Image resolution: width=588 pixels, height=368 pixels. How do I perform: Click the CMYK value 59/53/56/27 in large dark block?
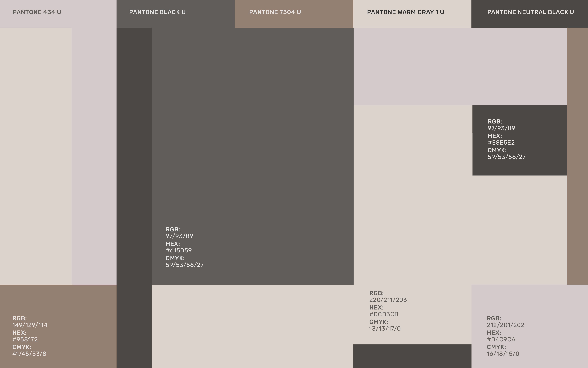185,265
